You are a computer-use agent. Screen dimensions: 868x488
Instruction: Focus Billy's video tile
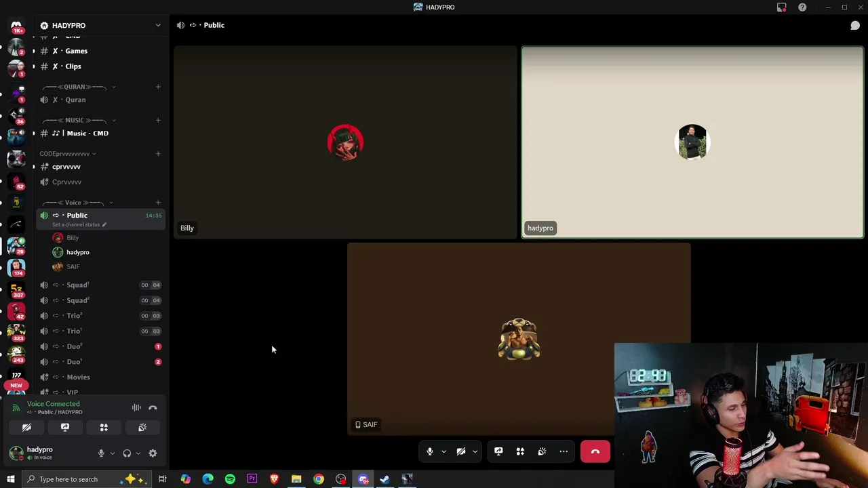pyautogui.click(x=345, y=142)
